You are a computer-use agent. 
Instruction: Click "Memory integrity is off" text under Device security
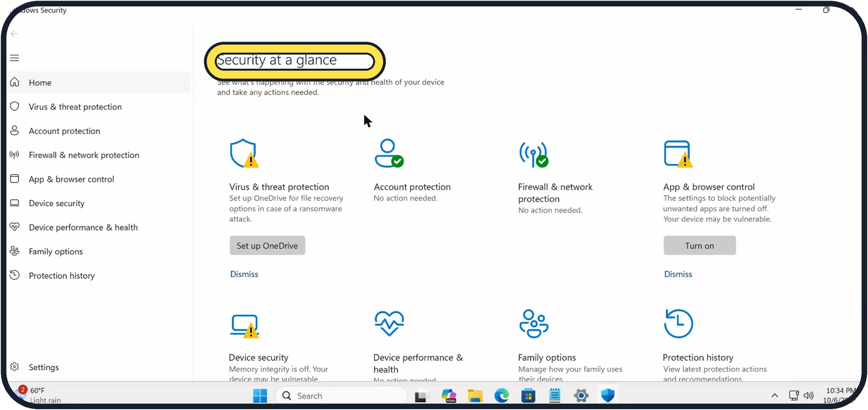point(278,375)
